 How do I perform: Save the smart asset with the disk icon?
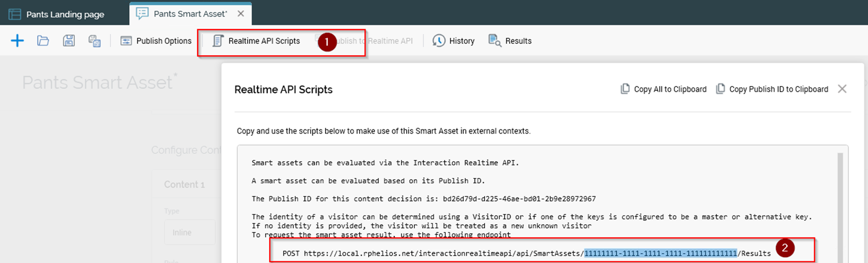coord(69,41)
